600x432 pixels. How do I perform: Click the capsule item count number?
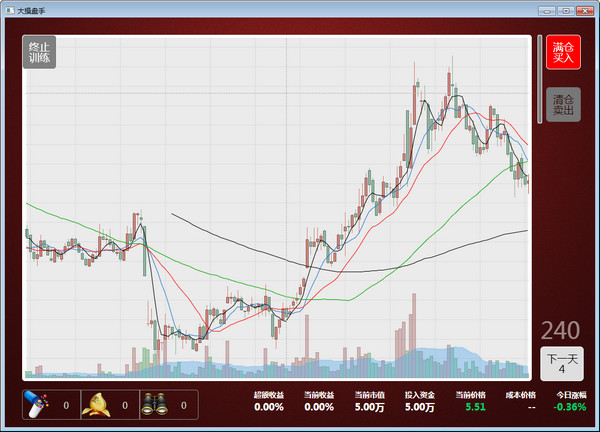point(66,405)
